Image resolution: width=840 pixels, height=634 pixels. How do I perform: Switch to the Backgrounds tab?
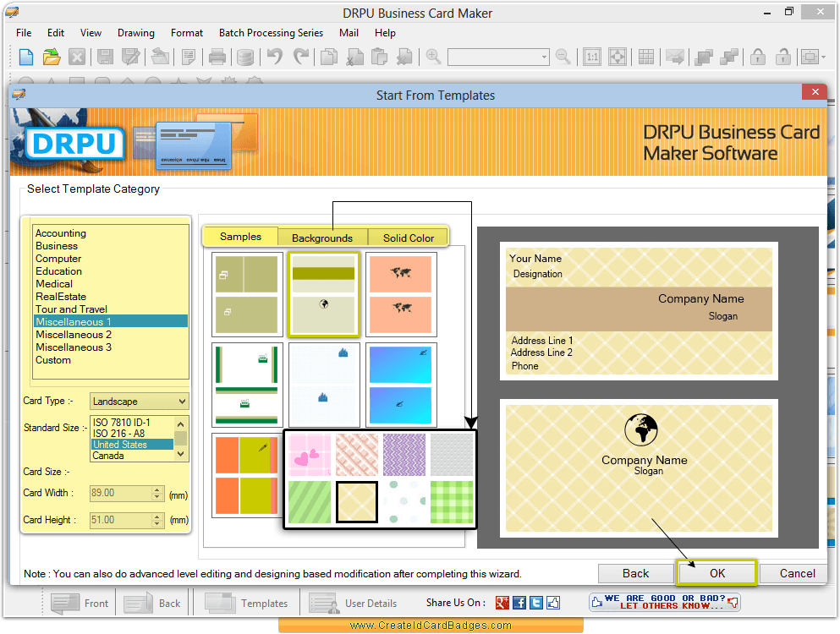(x=322, y=238)
